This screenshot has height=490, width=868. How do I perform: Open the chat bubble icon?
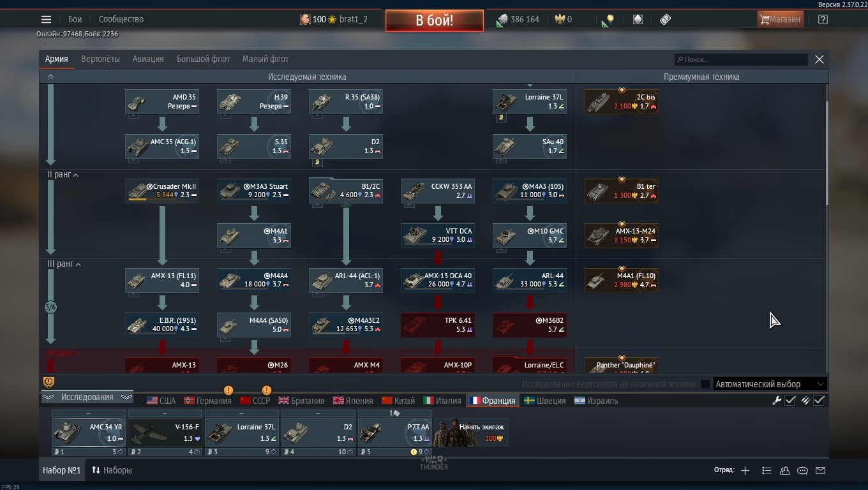(802, 470)
